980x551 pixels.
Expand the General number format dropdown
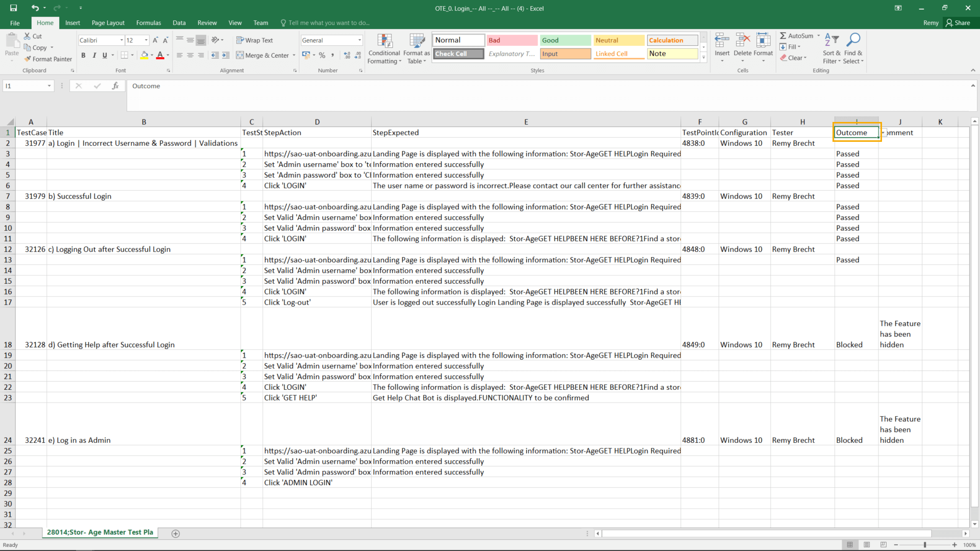coord(359,40)
